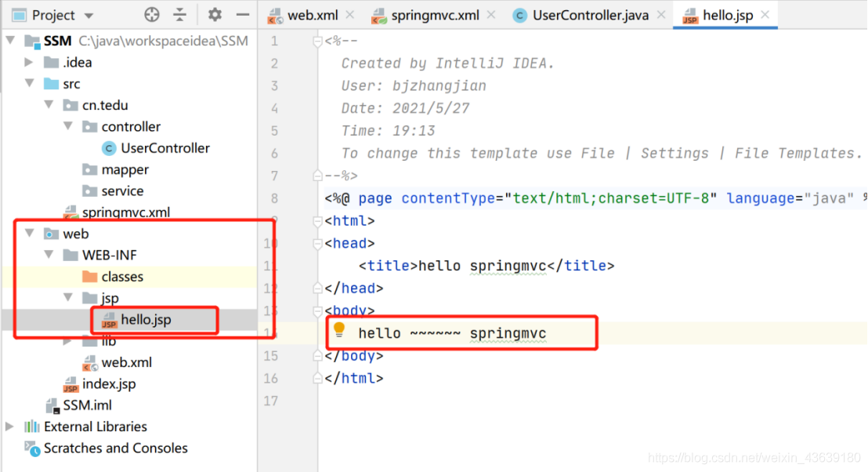
Task: Click the web.xml tab file icon
Action: 276,16
